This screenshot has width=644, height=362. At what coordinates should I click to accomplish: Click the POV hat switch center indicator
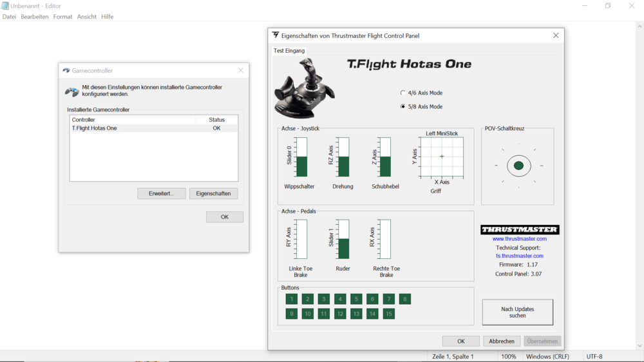tap(518, 166)
